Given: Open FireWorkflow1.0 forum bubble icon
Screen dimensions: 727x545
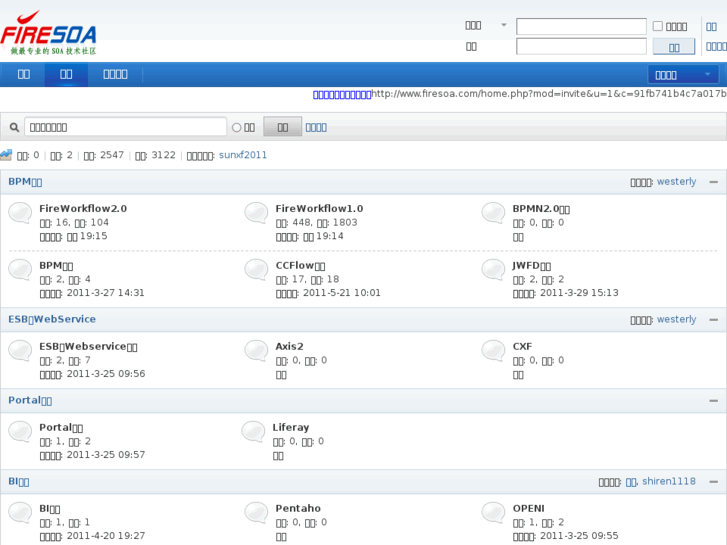Looking at the screenshot, I should pyautogui.click(x=256, y=213).
